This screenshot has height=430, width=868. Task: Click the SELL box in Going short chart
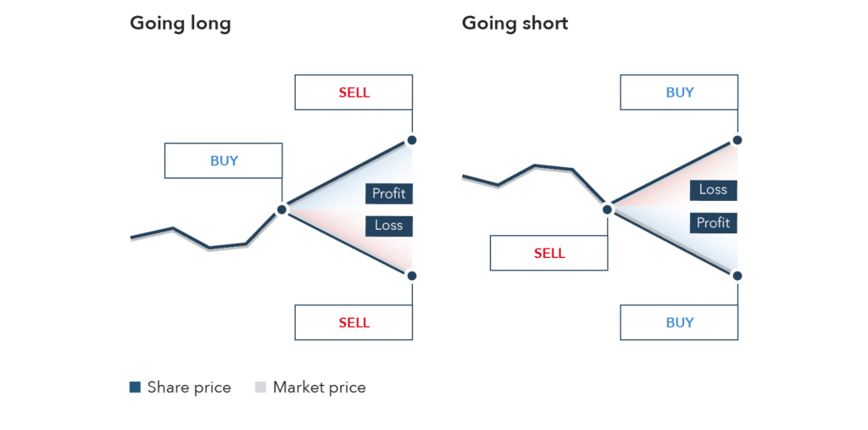549,253
